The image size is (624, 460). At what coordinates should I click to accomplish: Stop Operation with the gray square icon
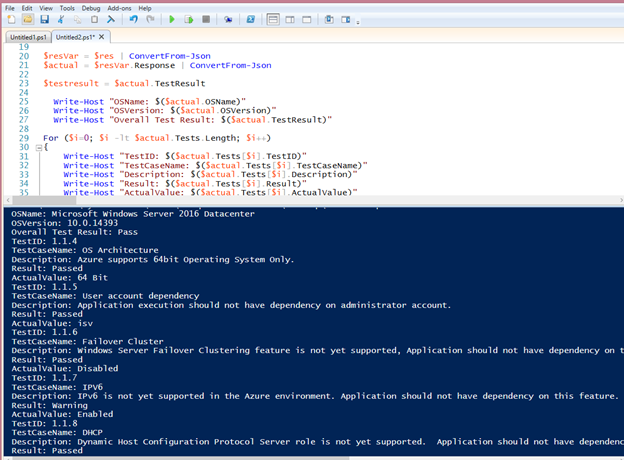point(206,19)
